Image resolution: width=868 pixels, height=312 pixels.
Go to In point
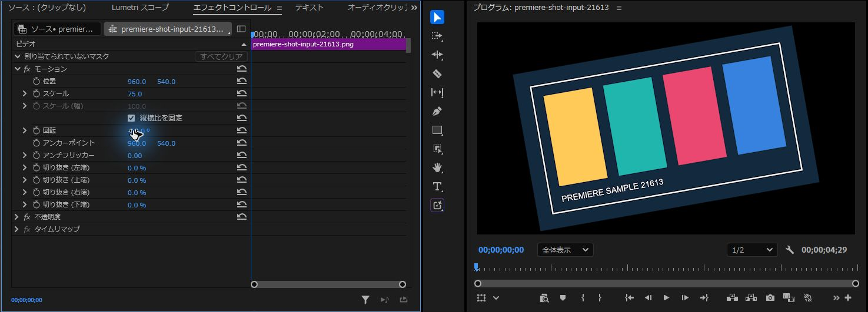point(630,298)
